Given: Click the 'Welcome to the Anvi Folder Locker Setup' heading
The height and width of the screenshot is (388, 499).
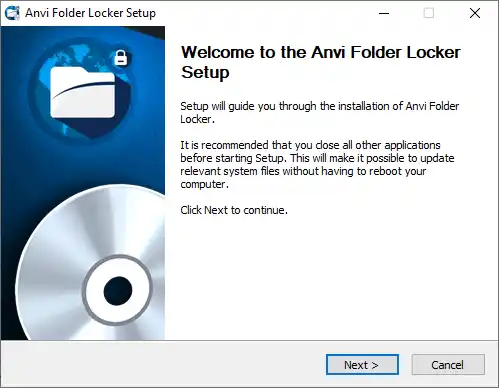Looking at the screenshot, I should click(320, 62).
